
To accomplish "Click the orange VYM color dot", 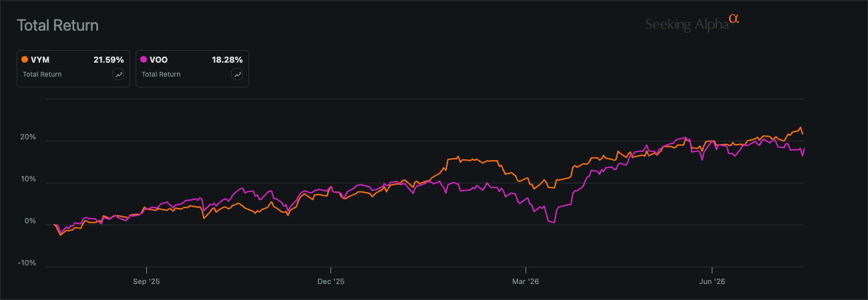I will [x=25, y=59].
